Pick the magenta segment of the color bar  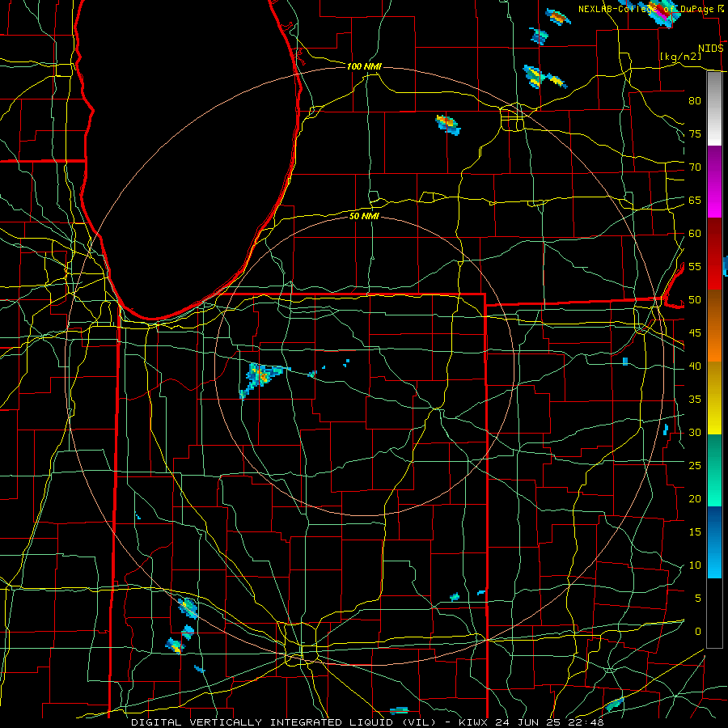point(714,201)
